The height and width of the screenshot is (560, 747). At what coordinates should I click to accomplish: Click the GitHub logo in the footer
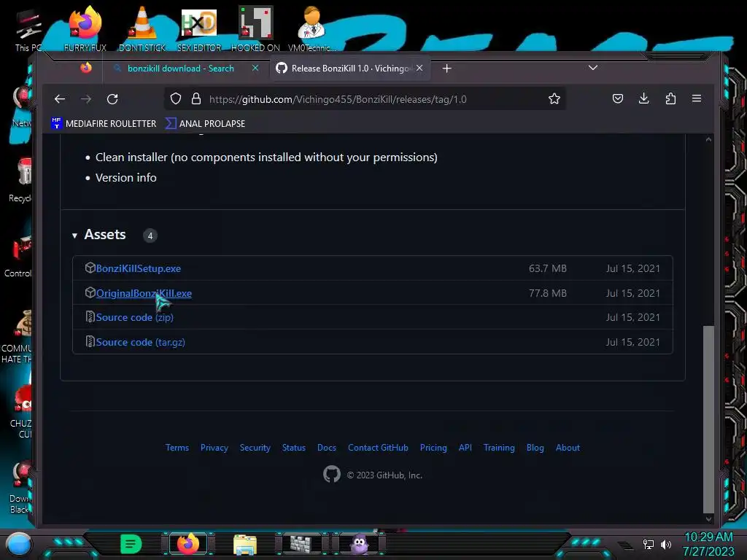(x=332, y=474)
